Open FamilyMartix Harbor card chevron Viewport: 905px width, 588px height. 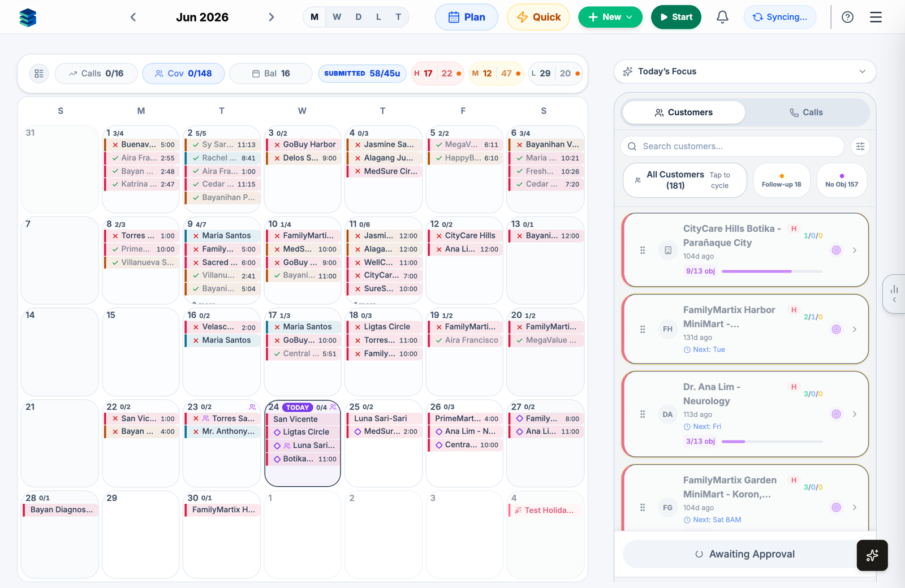855,329
